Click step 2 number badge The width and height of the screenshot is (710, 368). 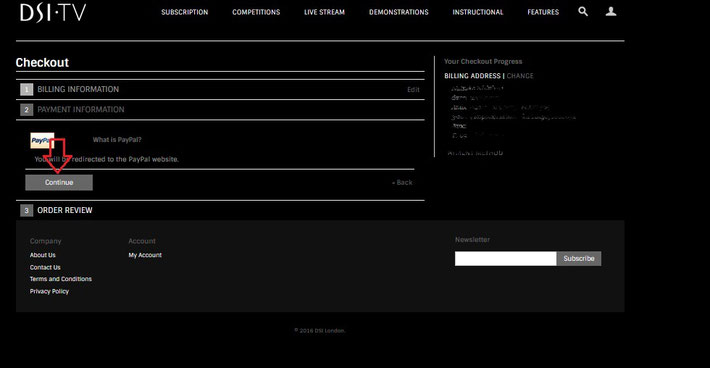(27, 110)
